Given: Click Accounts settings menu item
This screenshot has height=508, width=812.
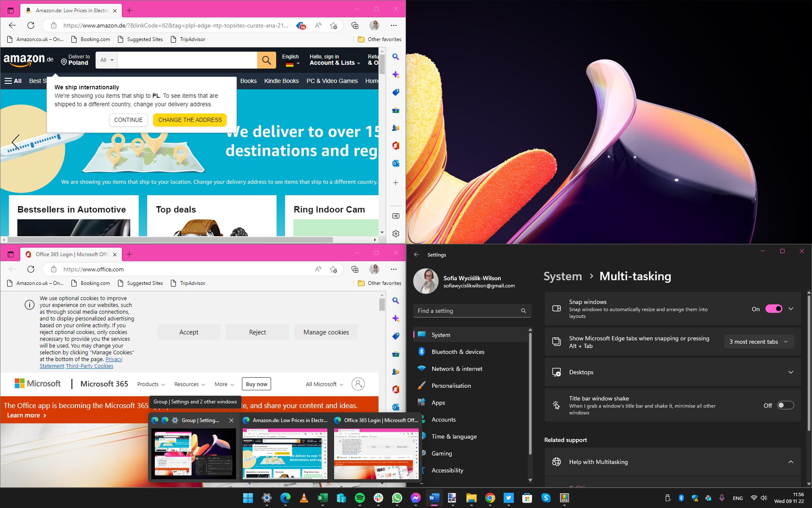Looking at the screenshot, I should [444, 419].
